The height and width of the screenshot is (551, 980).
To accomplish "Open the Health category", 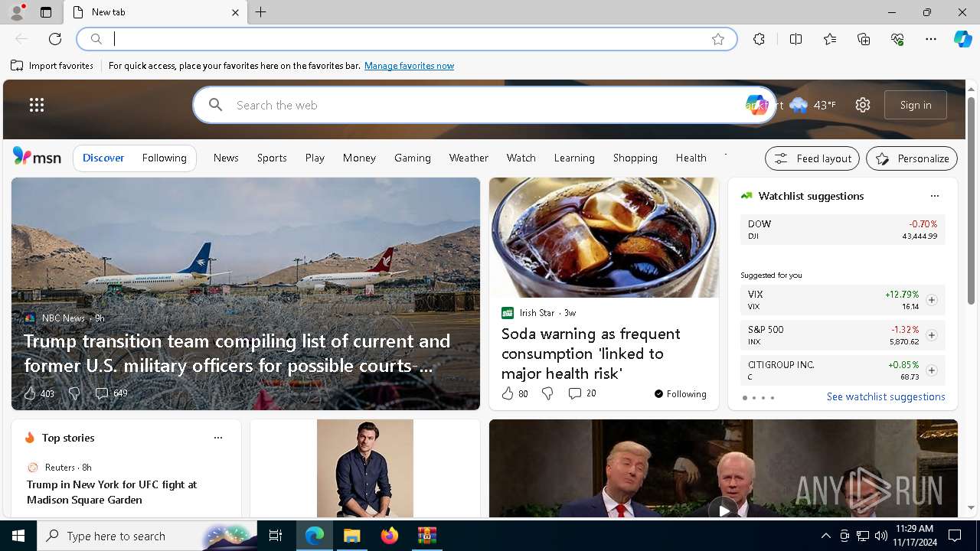I will click(691, 158).
